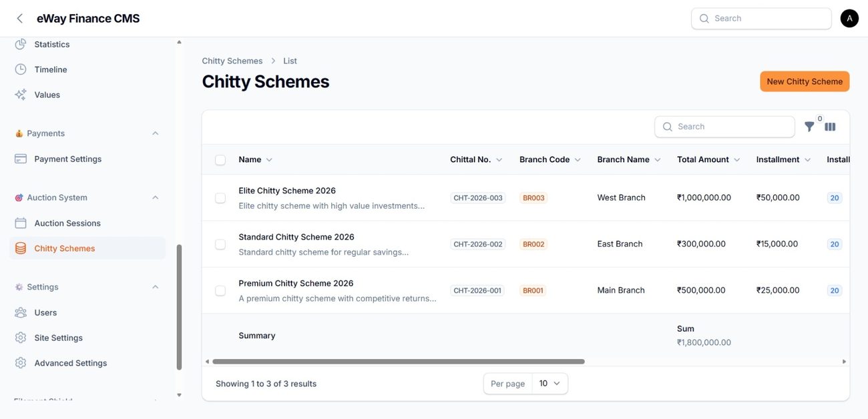Sort by the Branch Name column
Viewport: 868px width, 419px height.
click(629, 159)
